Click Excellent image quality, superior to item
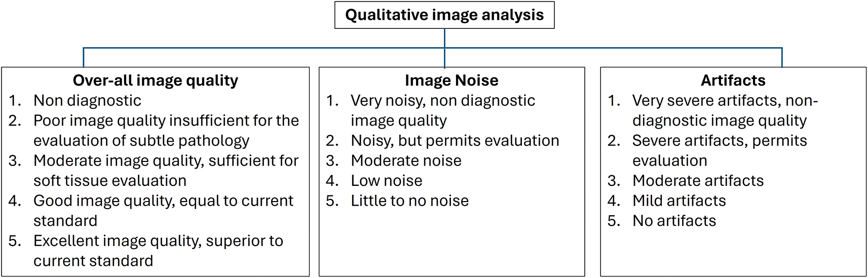The image size is (868, 278). [x=158, y=251]
